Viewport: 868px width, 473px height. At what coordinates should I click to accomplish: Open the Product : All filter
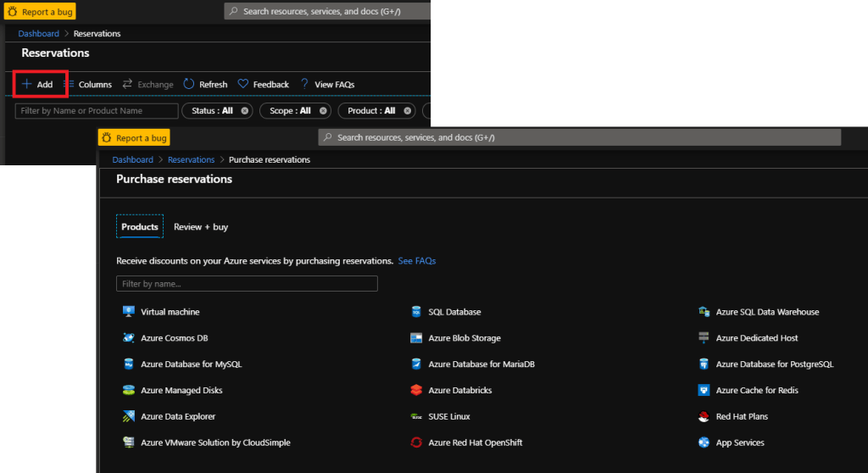tap(371, 111)
